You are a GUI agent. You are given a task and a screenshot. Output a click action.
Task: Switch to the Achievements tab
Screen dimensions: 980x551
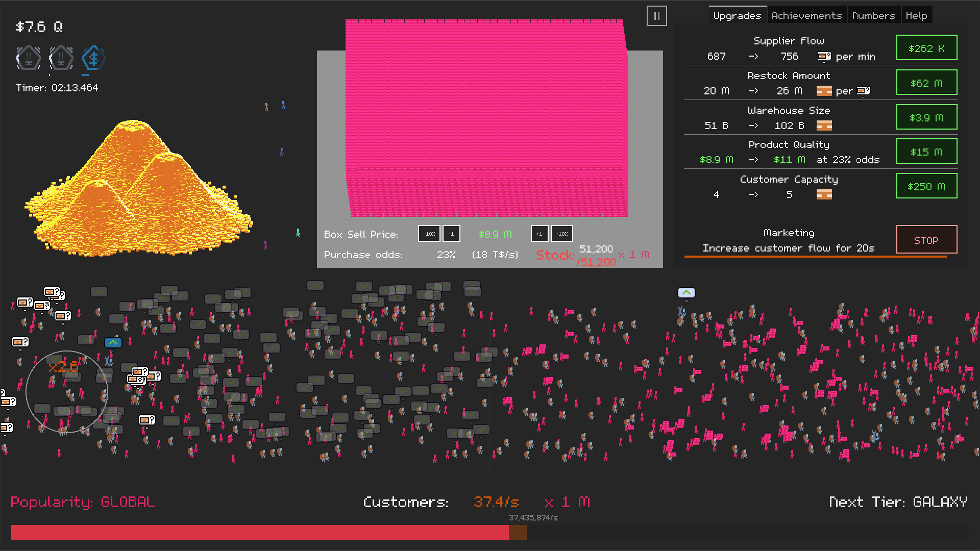(807, 15)
